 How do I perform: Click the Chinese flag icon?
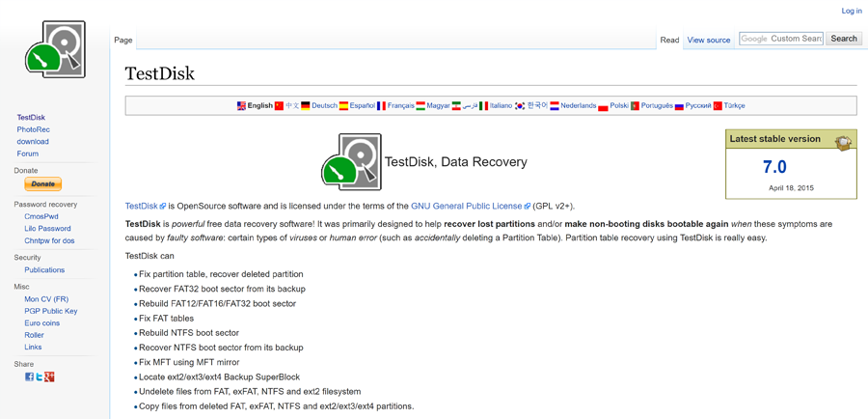279,105
